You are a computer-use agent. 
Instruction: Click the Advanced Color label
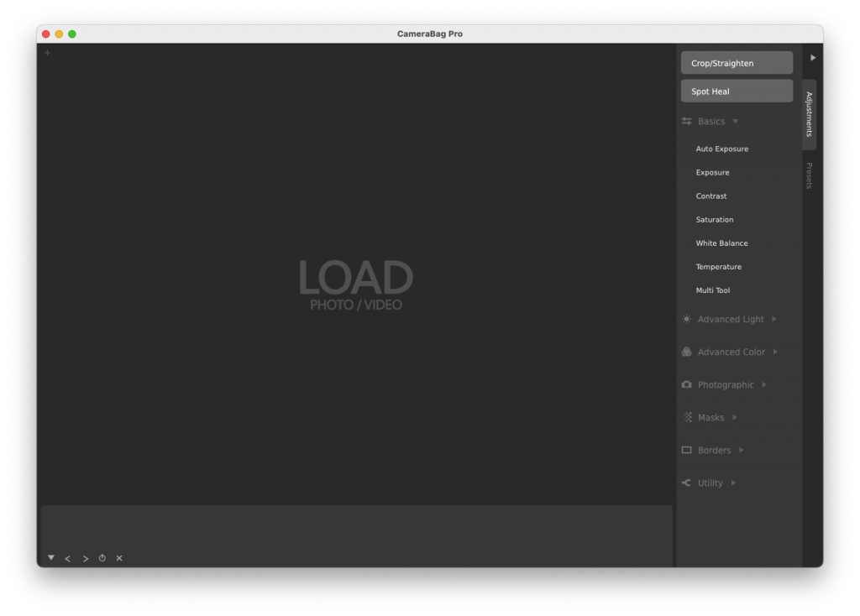[732, 352]
